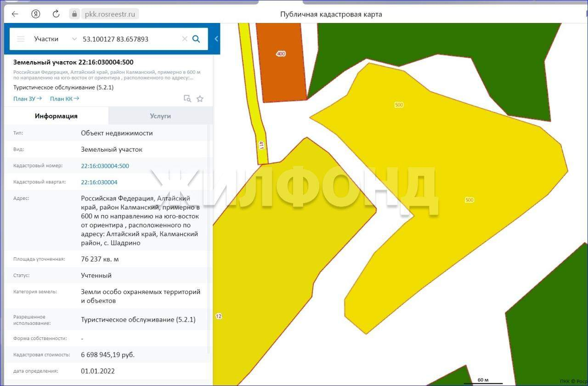Zoom to the parcel using the frame-magnifier icon
This screenshot has width=588, height=386.
coord(187,98)
